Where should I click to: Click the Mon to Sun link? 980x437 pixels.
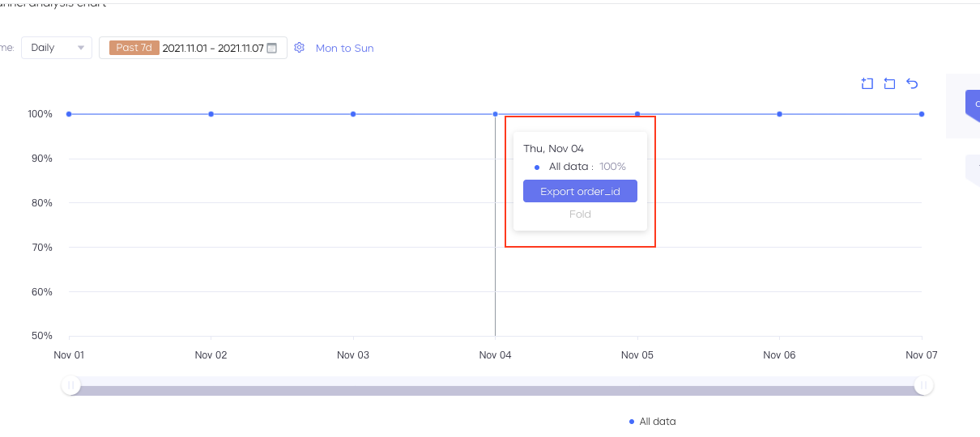[345, 49]
